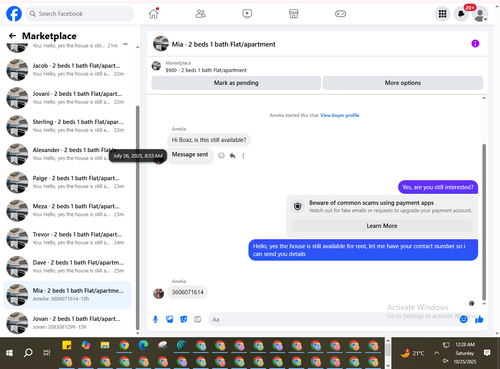Click the More options button
500x369 pixels.
[x=403, y=83]
